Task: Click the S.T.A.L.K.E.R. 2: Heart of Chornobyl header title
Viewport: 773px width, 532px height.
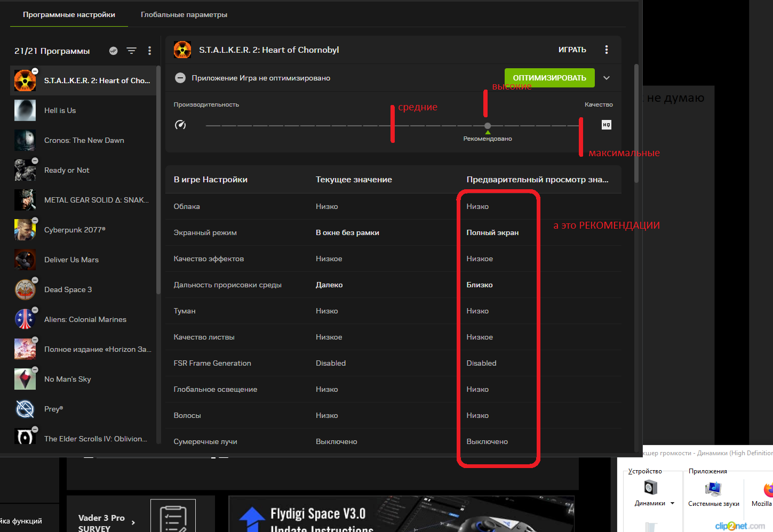Action: (269, 50)
